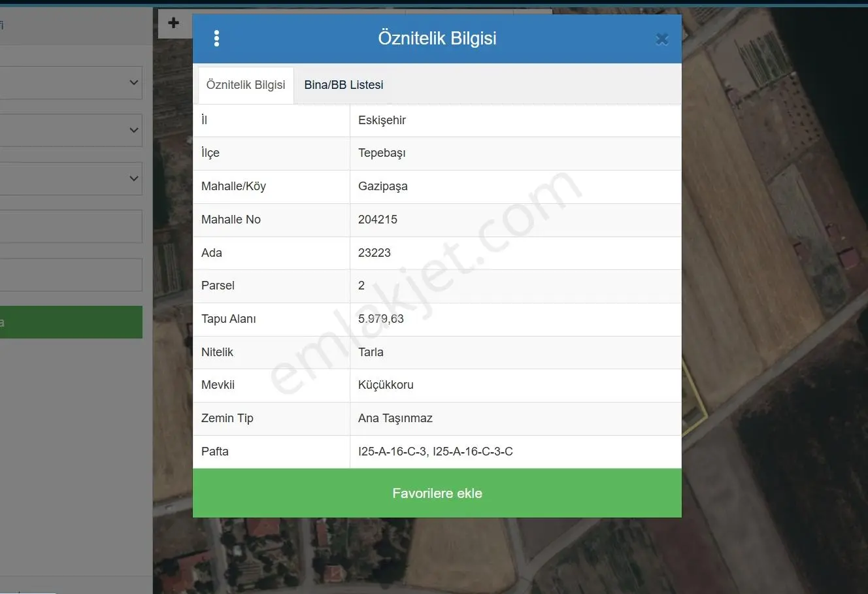This screenshot has width=868, height=594.
Task: Select the Tepebaşı district value
Action: pyautogui.click(x=382, y=153)
